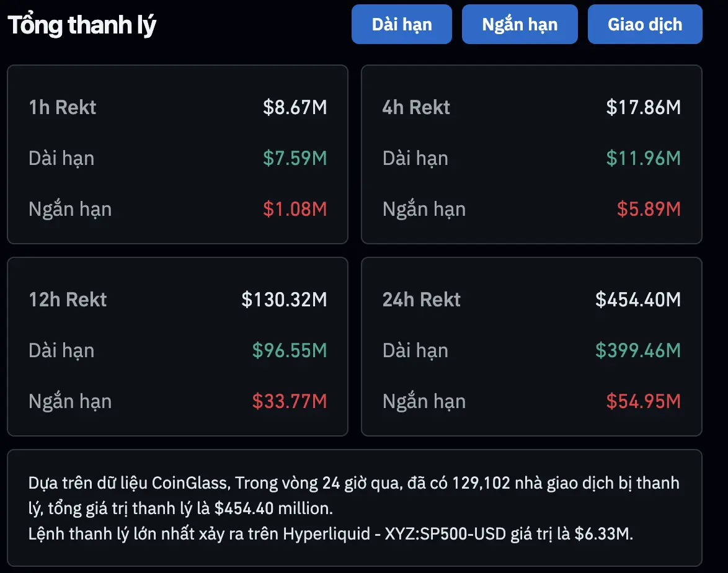Click the $130.32M value in 12h Rekt
This screenshot has width=728, height=573.
(x=285, y=300)
